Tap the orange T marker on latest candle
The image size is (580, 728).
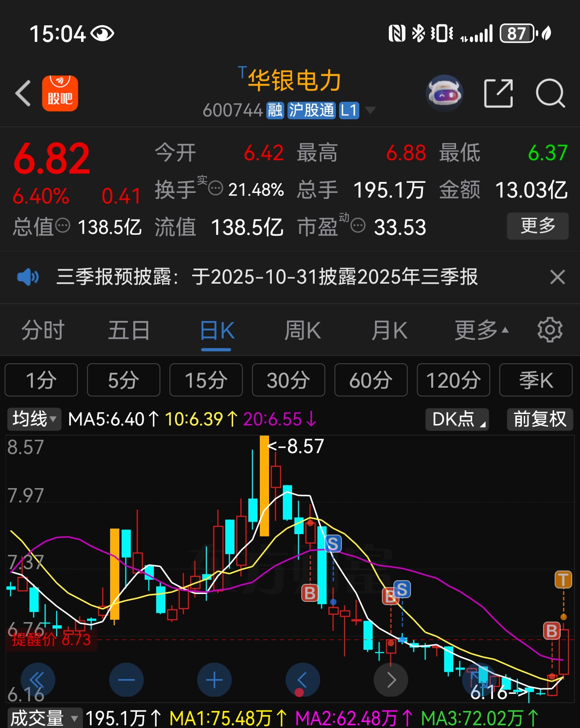click(563, 580)
